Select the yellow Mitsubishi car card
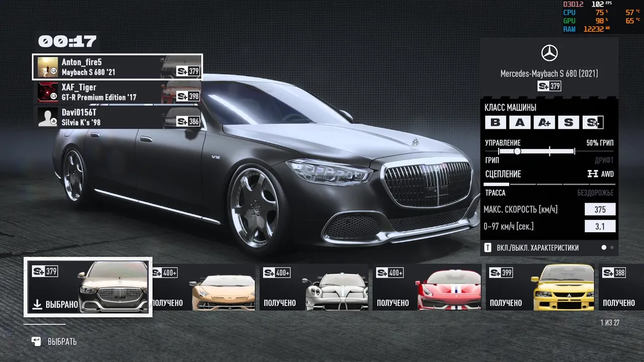The width and height of the screenshot is (644, 362). [x=540, y=287]
